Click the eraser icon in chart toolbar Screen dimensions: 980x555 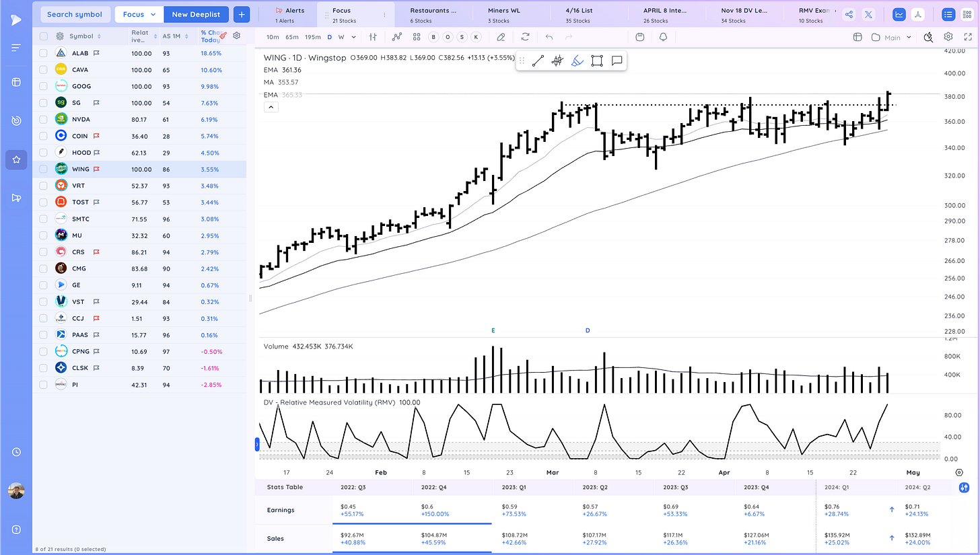[501, 37]
